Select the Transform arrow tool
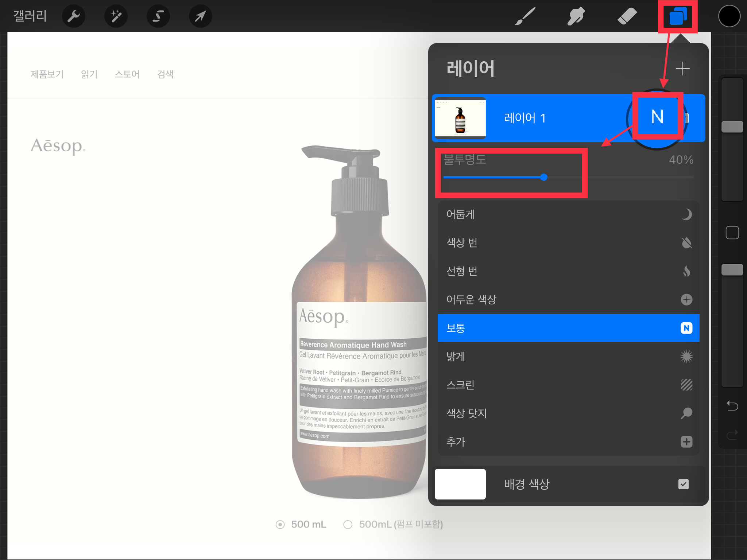Viewport: 747px width, 560px height. 200,16
